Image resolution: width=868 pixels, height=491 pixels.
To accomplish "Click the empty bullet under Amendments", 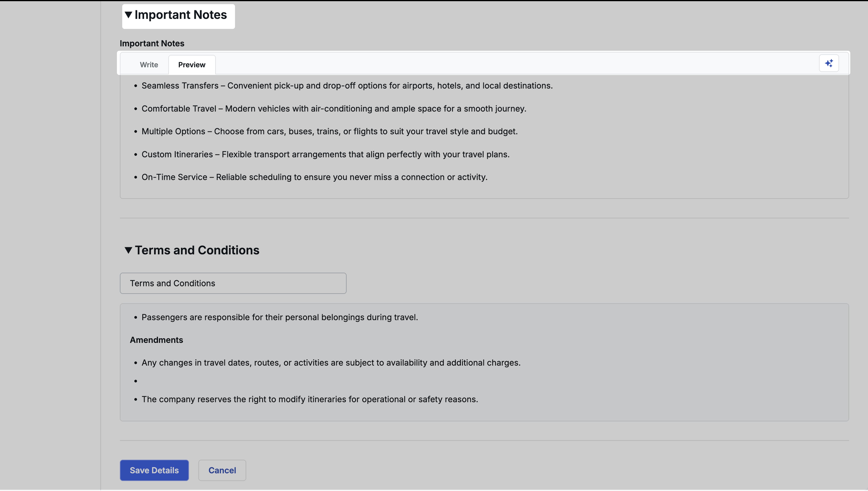I will (x=136, y=381).
